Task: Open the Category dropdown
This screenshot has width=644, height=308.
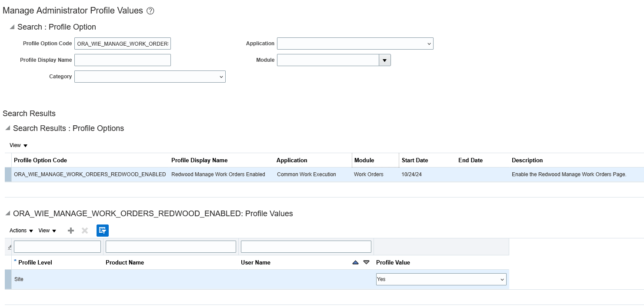Action: click(x=221, y=76)
